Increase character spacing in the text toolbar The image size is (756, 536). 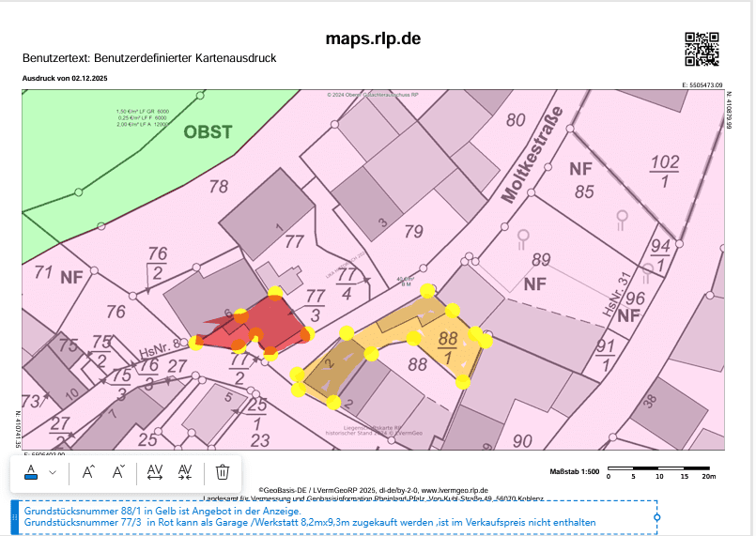156,471
